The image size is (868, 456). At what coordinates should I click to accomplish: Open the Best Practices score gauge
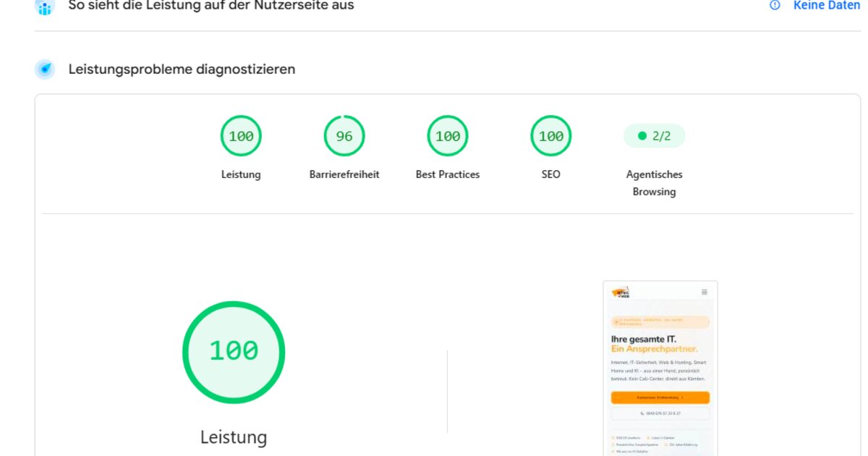tap(448, 136)
